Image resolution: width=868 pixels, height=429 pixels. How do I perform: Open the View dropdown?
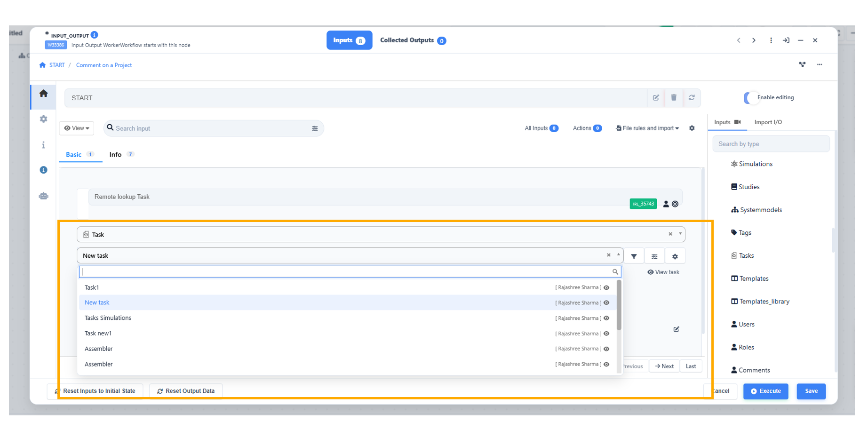click(77, 128)
